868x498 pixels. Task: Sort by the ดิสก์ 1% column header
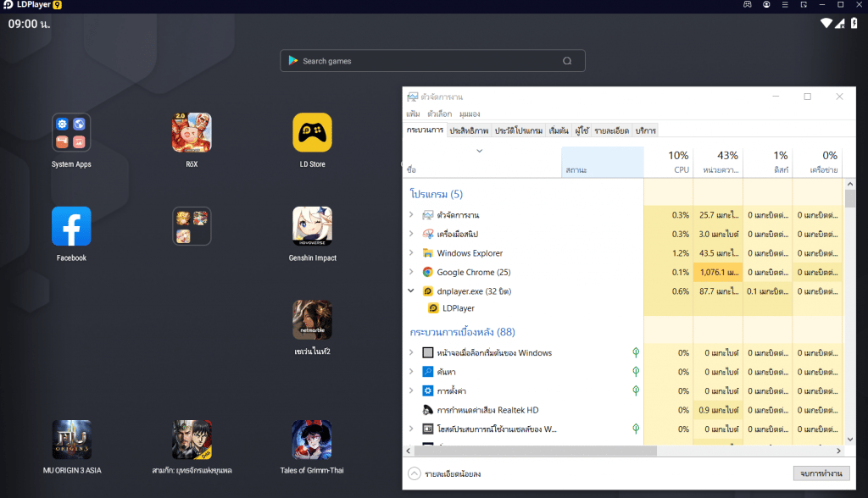click(x=768, y=162)
